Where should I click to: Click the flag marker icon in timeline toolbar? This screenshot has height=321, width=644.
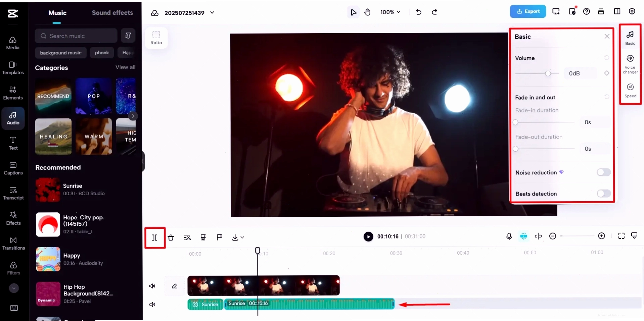[219, 237]
